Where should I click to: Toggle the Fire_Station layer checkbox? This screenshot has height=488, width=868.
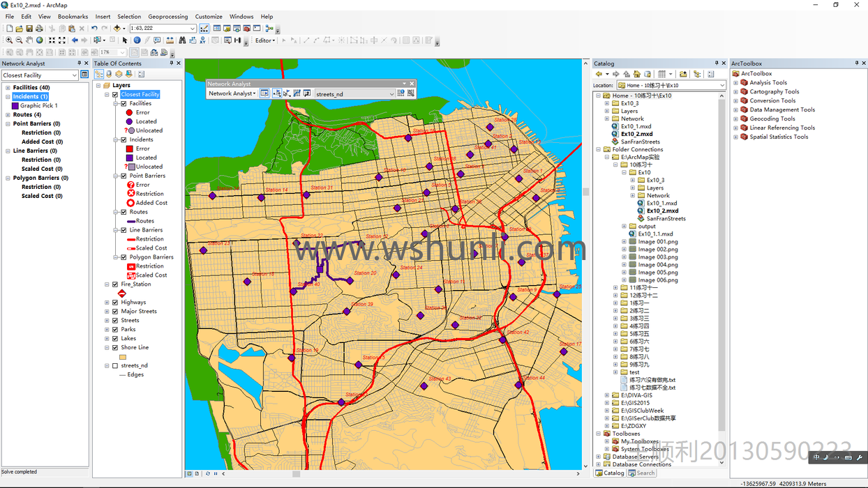pos(115,284)
